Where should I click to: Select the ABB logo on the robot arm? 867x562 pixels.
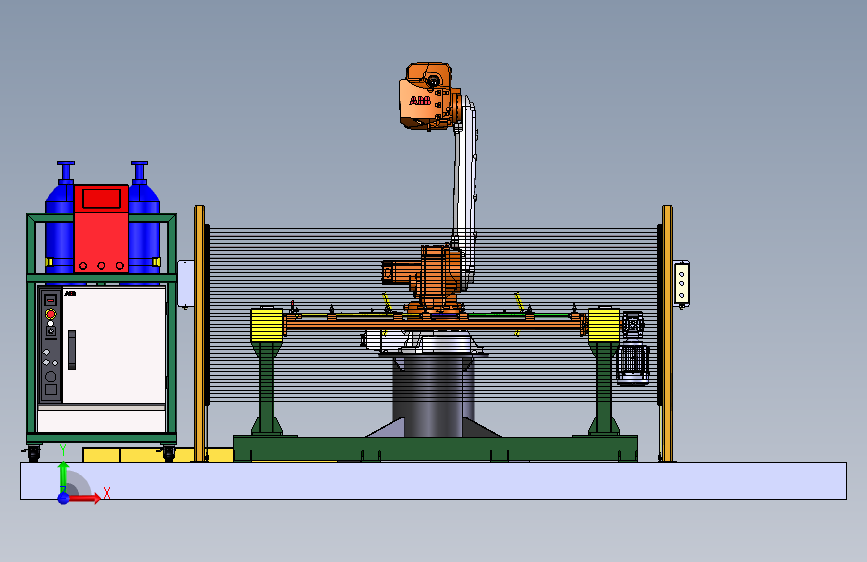pos(420,101)
